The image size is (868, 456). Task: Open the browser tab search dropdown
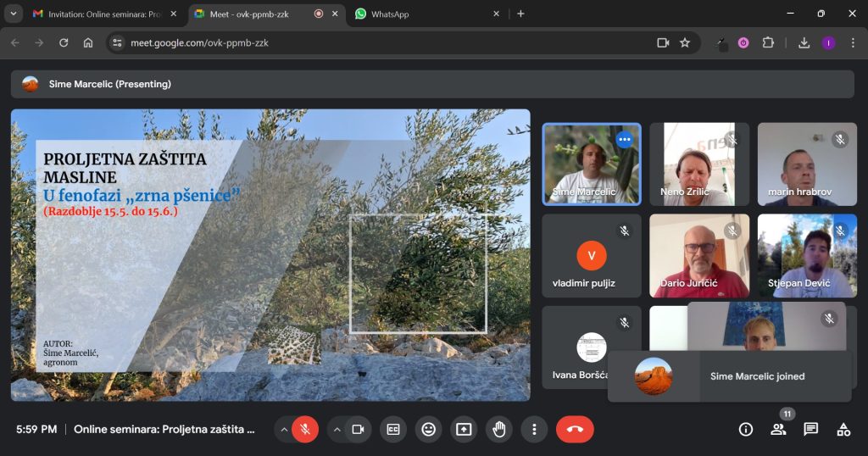click(x=14, y=14)
